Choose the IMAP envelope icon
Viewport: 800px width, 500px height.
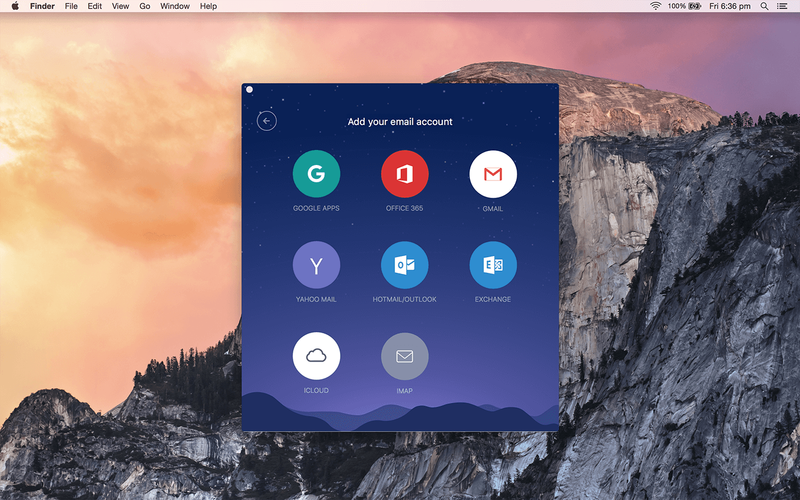[405, 356]
